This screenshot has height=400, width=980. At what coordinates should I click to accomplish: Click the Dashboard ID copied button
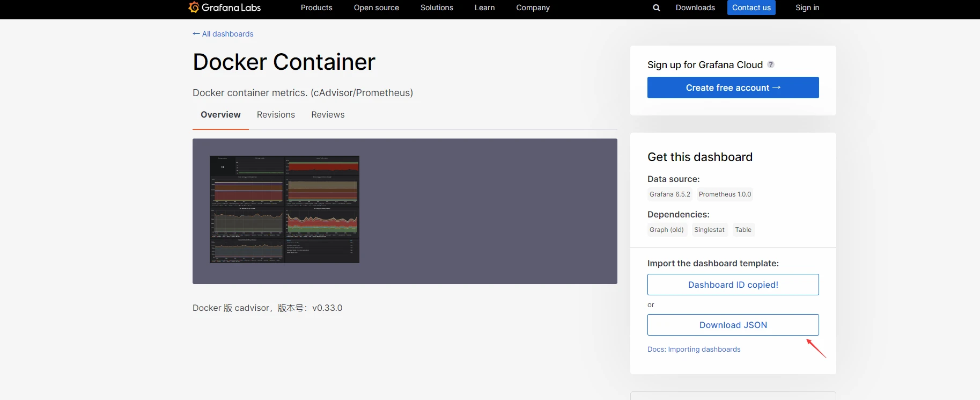[733, 285]
